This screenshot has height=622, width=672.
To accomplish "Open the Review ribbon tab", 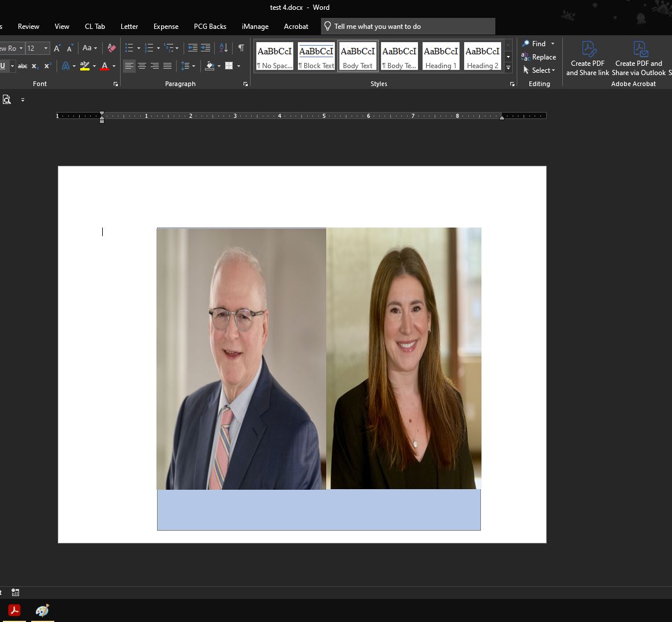I will (x=28, y=27).
